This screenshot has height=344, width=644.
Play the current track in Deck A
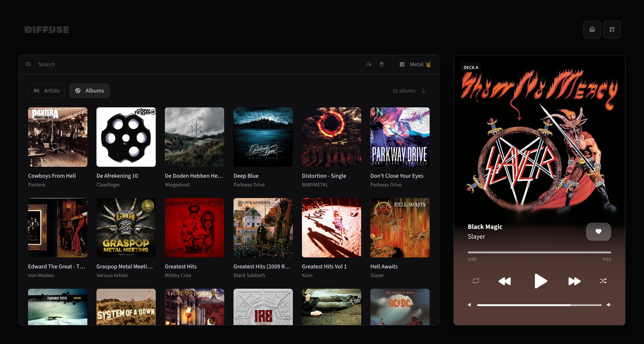point(540,281)
